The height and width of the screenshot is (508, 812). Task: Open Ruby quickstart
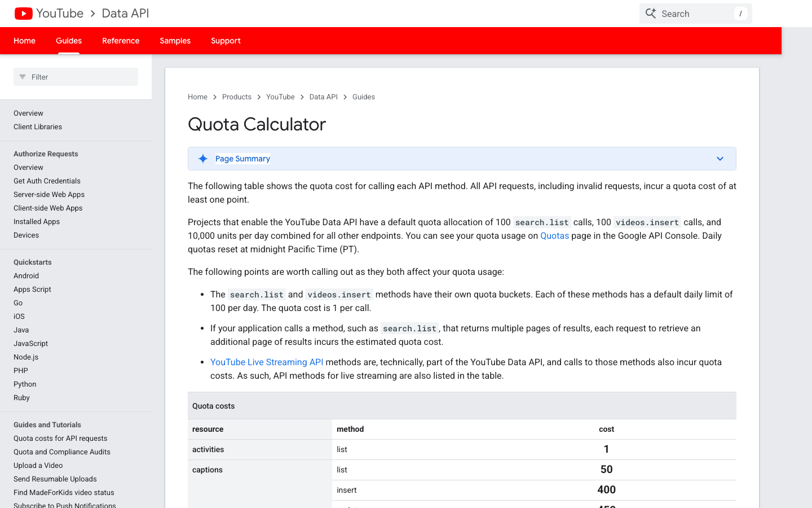pyautogui.click(x=21, y=398)
